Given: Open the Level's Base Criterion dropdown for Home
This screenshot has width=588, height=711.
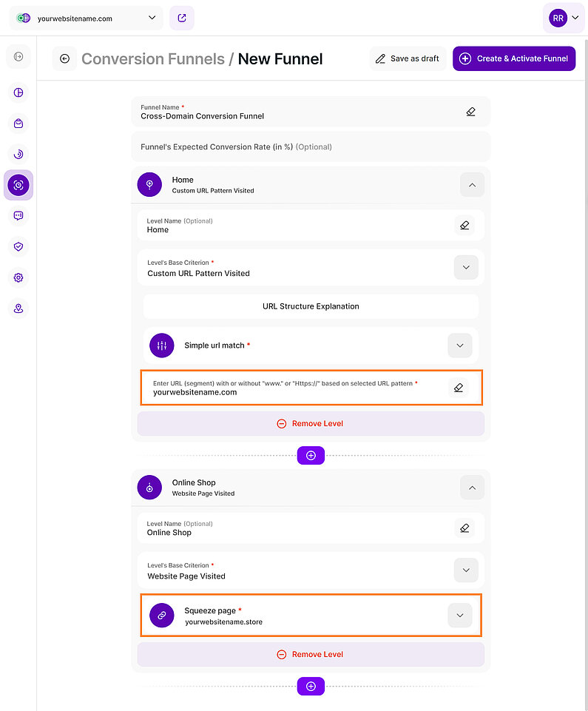Looking at the screenshot, I should pyautogui.click(x=466, y=267).
